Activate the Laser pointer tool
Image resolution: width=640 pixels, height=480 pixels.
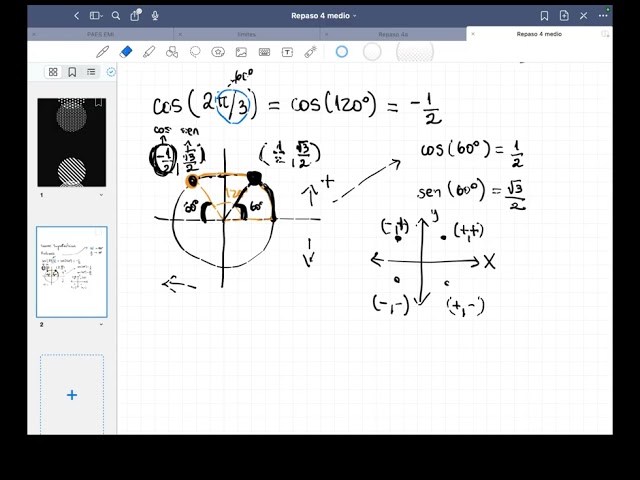click(x=311, y=52)
